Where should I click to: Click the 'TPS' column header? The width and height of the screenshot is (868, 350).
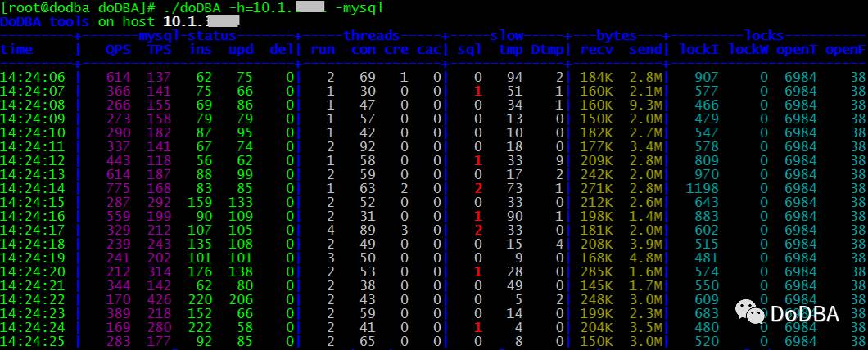coord(160,49)
